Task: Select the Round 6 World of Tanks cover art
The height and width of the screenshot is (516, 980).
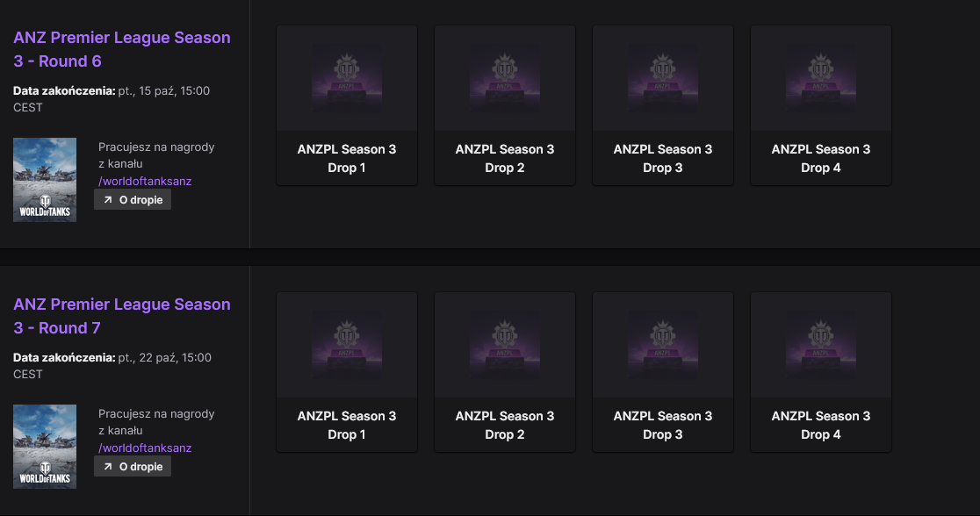Action: (x=45, y=180)
